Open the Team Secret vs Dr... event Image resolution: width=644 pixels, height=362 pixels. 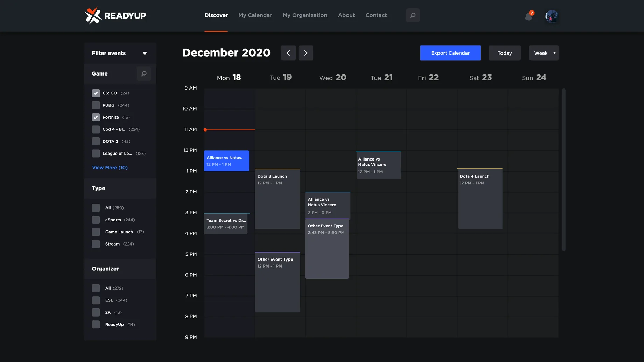226,223
